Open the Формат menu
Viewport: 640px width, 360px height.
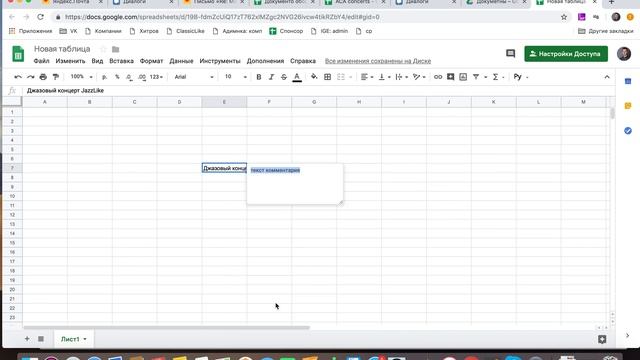(x=151, y=61)
